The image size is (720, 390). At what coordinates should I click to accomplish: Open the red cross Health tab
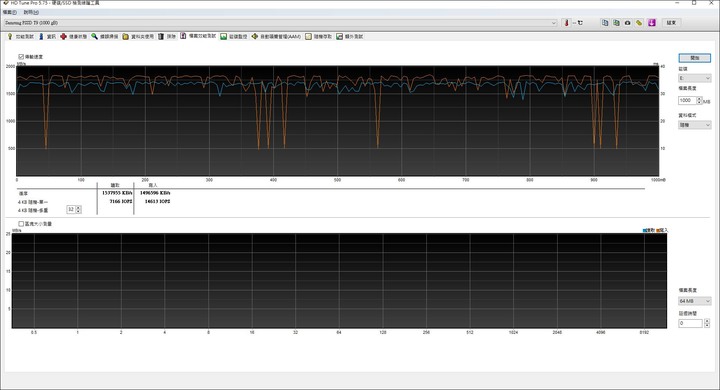[x=73, y=36]
